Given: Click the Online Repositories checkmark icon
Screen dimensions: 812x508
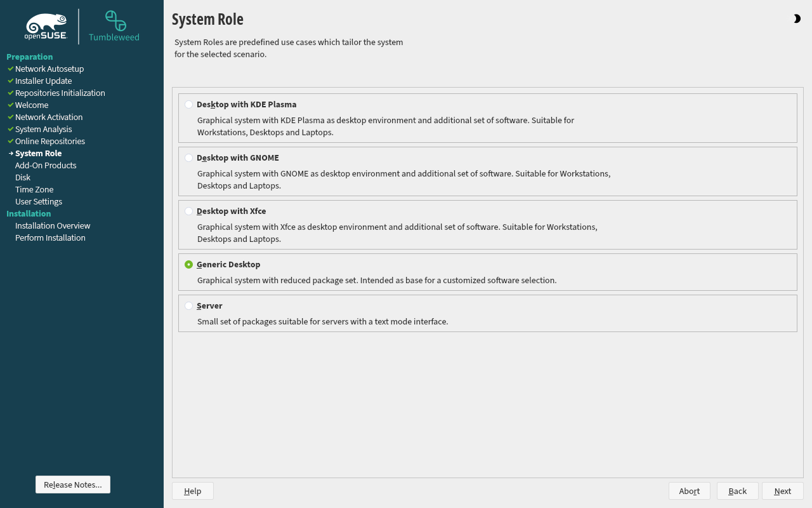Looking at the screenshot, I should (11, 141).
